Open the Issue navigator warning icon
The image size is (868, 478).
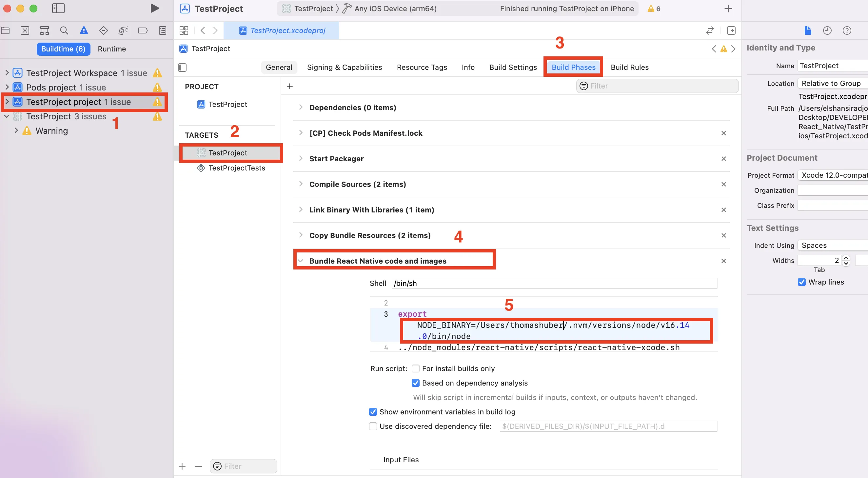[84, 31]
